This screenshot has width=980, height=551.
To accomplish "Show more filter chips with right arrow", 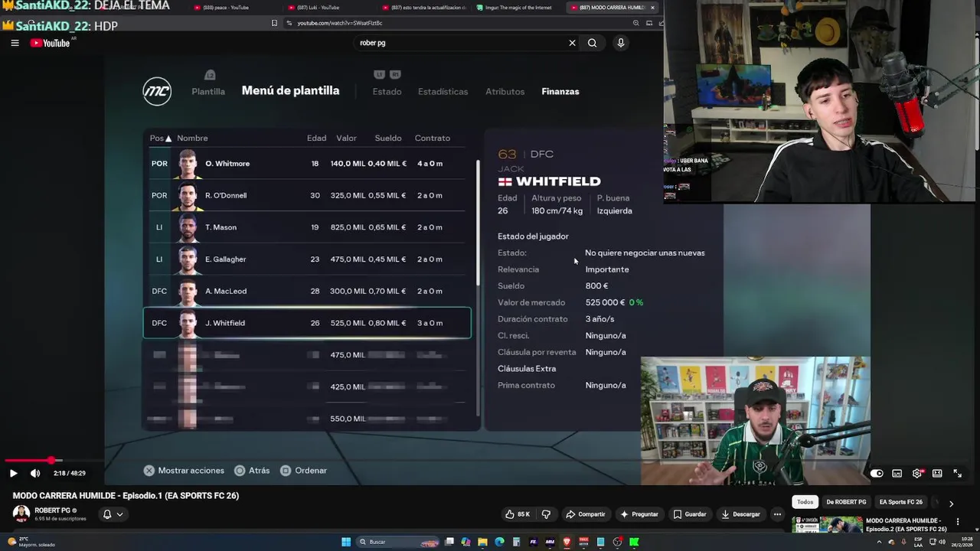I will [951, 503].
